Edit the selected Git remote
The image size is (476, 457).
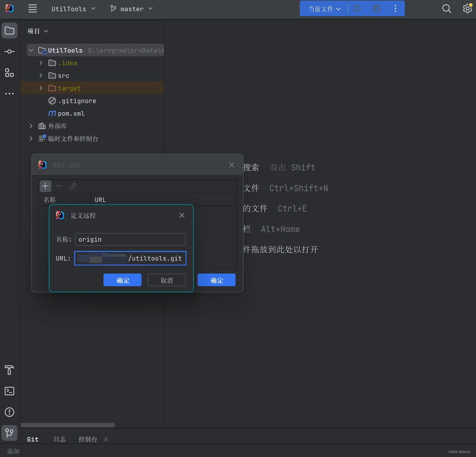pyautogui.click(x=73, y=186)
